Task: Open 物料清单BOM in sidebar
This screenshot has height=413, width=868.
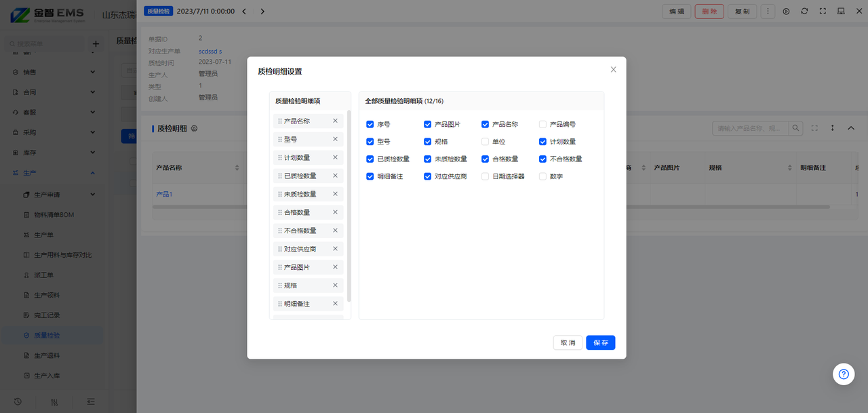Action: [x=54, y=215]
